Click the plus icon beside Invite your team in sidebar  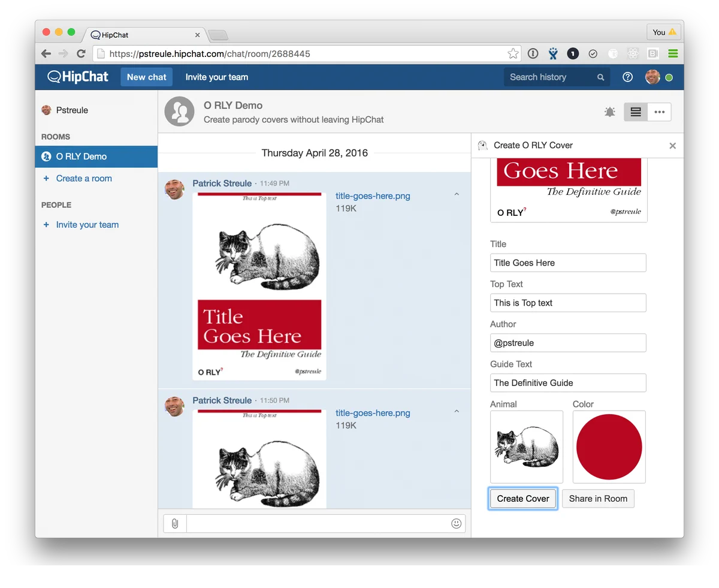click(46, 224)
